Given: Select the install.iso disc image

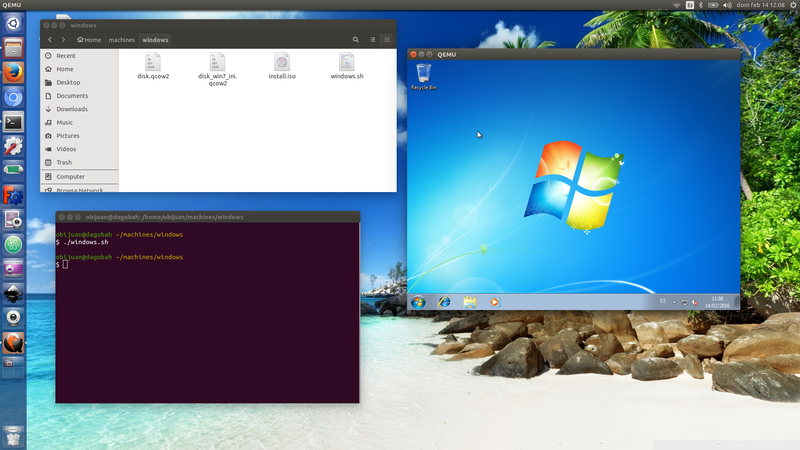Looking at the screenshot, I should pyautogui.click(x=282, y=63).
